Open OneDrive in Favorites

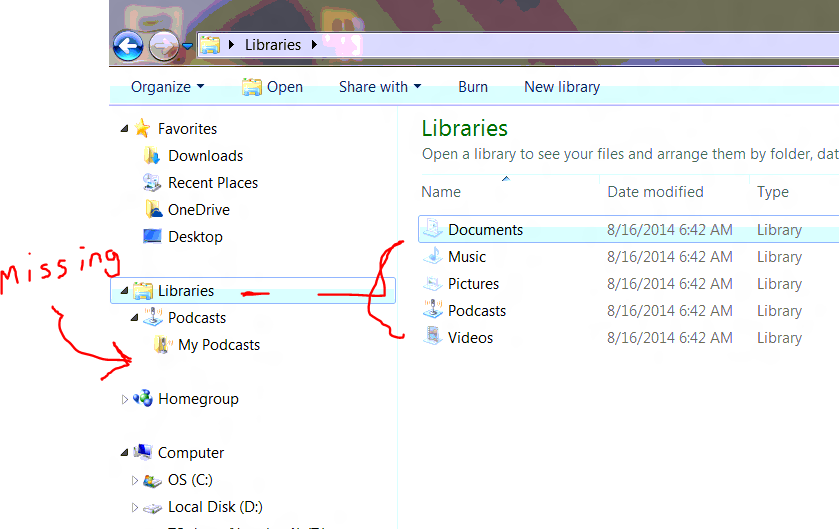[x=199, y=210]
